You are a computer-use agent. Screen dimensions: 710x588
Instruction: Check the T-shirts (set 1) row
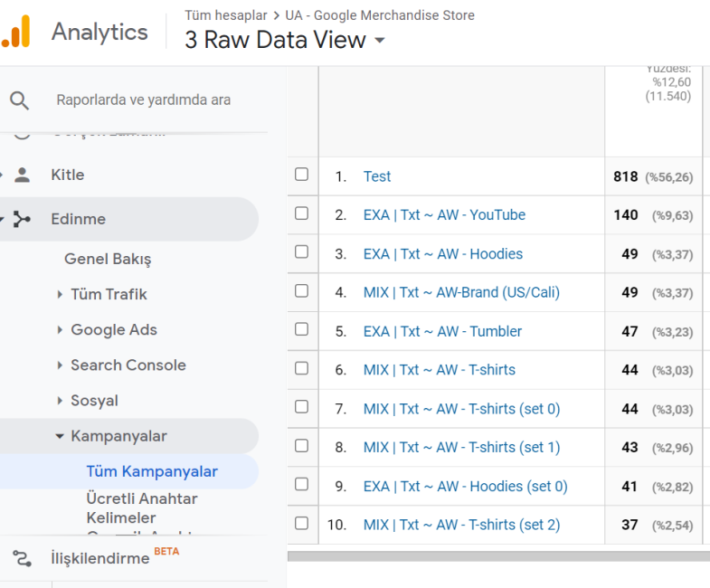coord(301,446)
